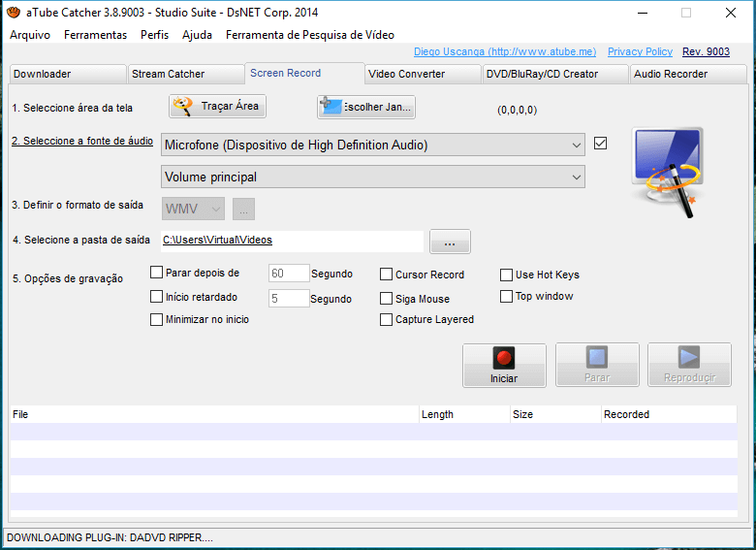Open the Volume principal dropdown
756x550 pixels.
577,177
